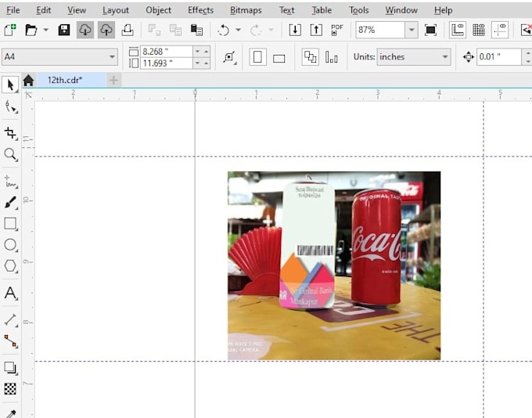Set portrait page orientation

[x=257, y=56]
